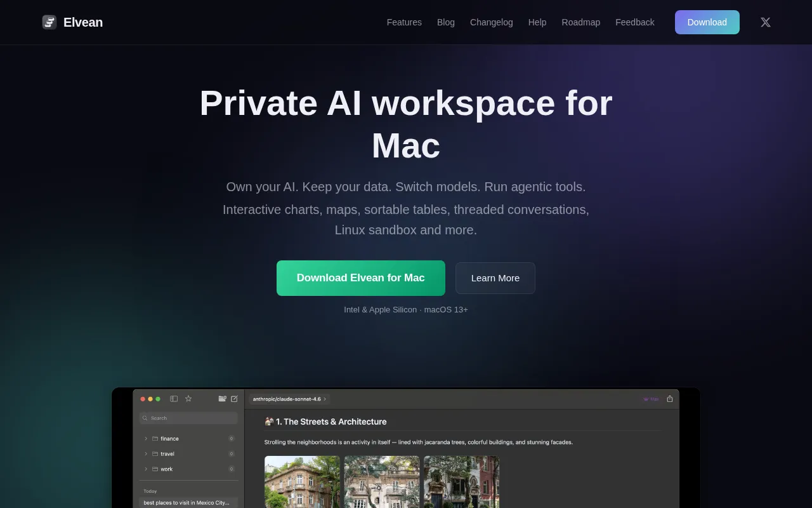The height and width of the screenshot is (508, 812).
Task: View the Roadmap page
Action: (x=581, y=22)
